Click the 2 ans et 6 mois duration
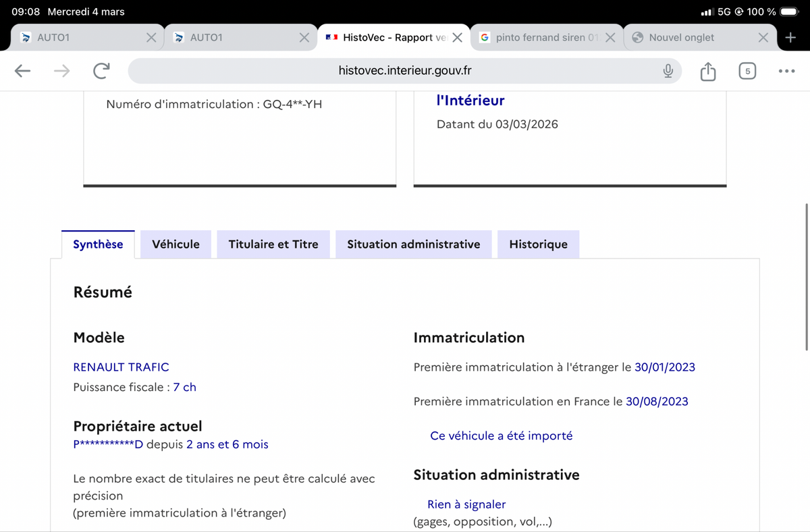810x532 pixels. click(227, 445)
